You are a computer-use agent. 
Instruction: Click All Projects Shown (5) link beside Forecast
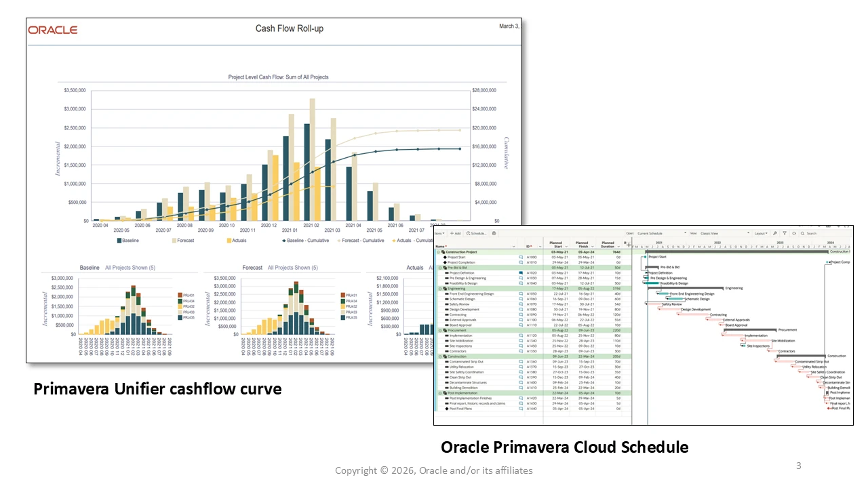[293, 268]
